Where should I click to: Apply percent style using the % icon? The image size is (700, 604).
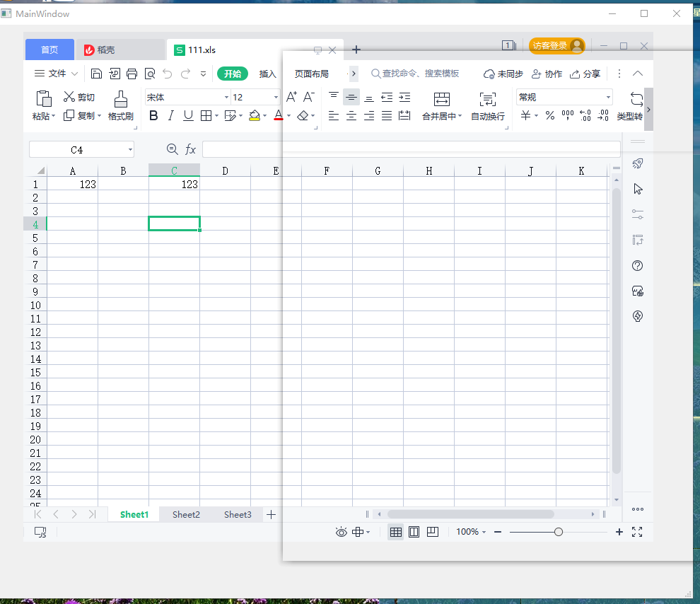[x=549, y=115]
